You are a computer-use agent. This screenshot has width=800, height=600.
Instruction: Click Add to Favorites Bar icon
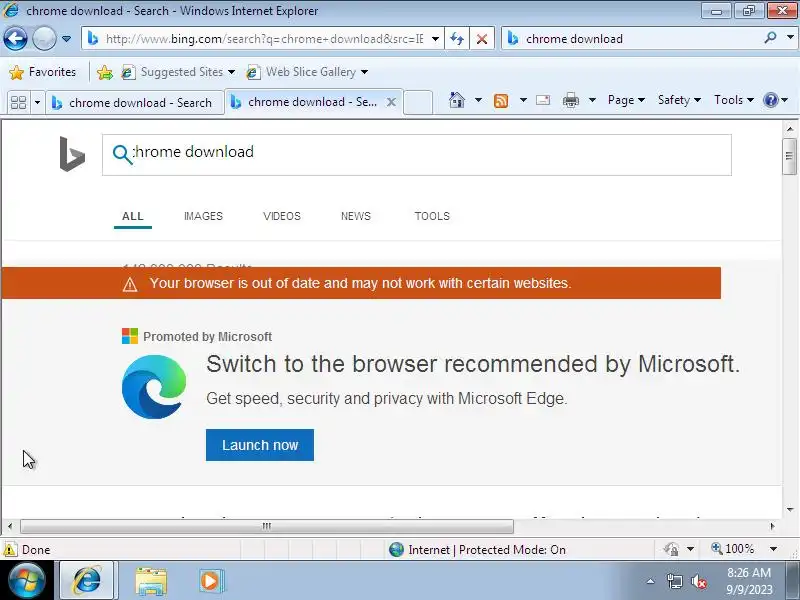(x=105, y=72)
